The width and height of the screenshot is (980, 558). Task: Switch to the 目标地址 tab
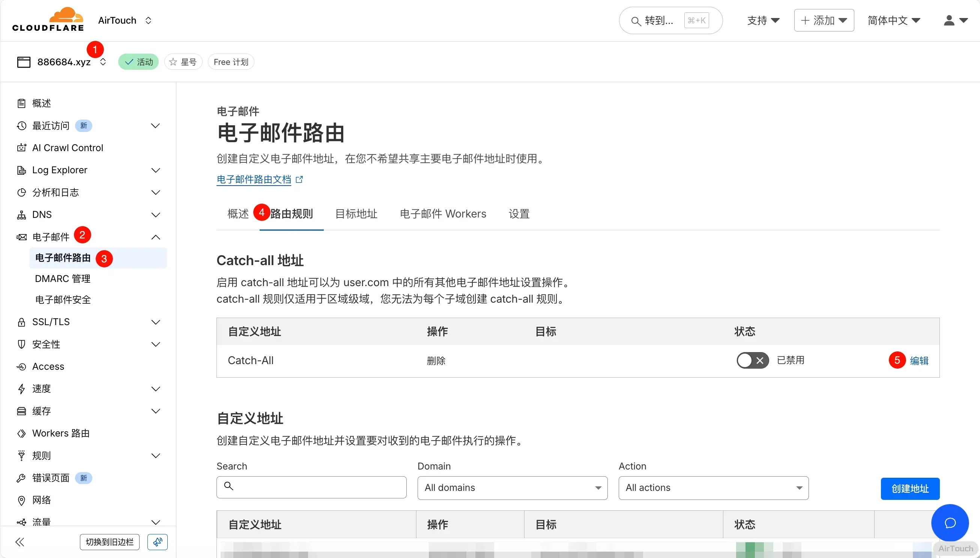click(x=356, y=214)
